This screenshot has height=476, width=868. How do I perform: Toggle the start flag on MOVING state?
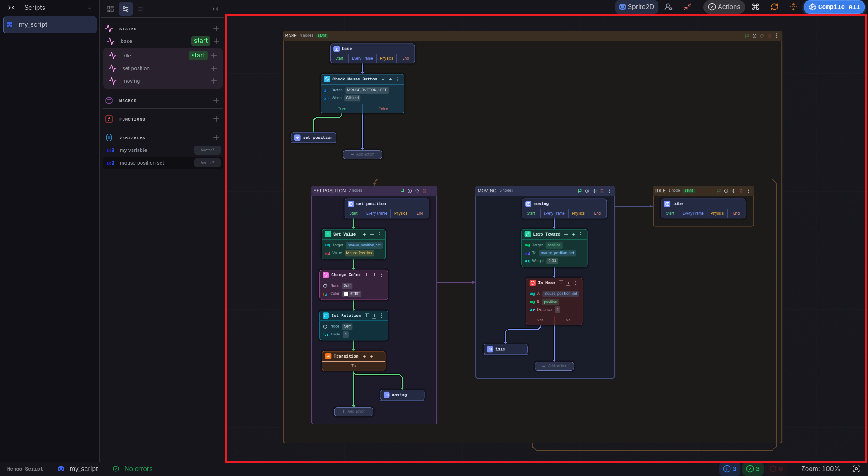coord(579,191)
